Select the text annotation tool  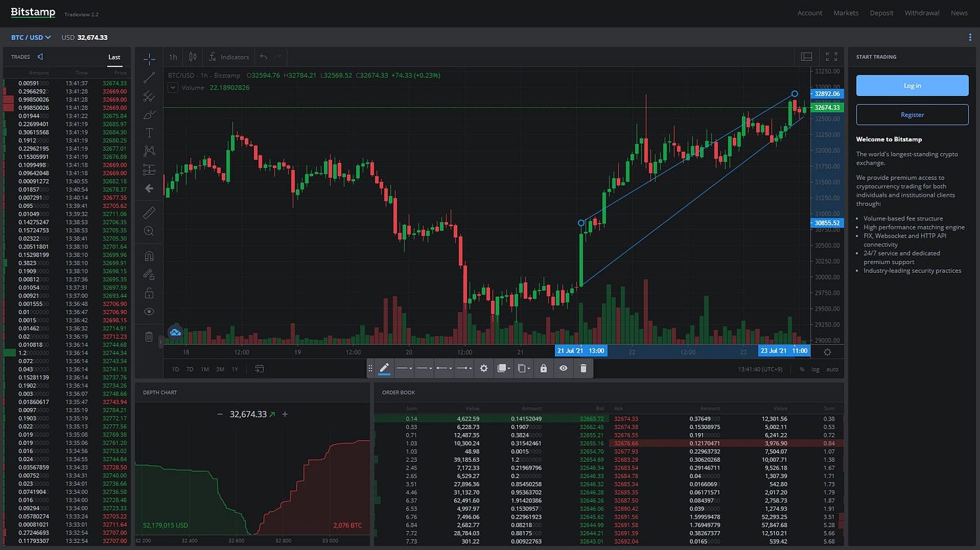tap(148, 132)
